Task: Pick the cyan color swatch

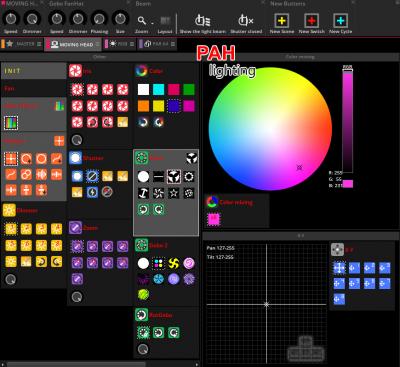Action: [x=158, y=89]
